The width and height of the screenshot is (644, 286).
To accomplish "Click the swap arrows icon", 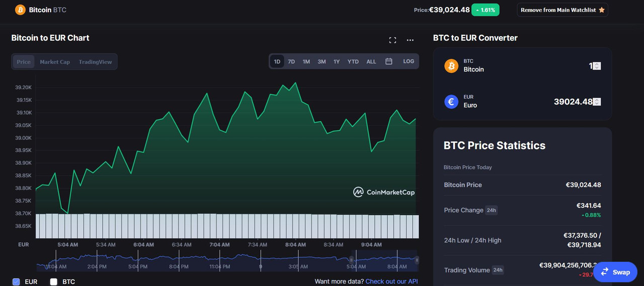I will (x=605, y=272).
